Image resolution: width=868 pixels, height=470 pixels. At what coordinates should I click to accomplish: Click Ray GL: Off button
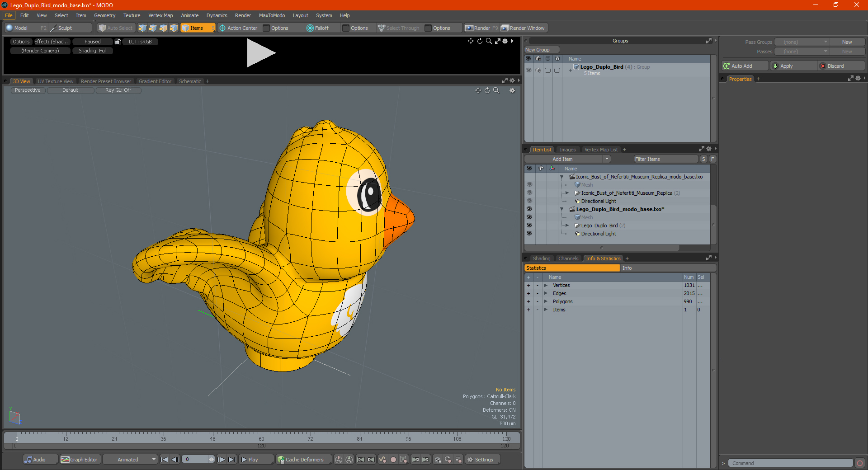click(118, 90)
